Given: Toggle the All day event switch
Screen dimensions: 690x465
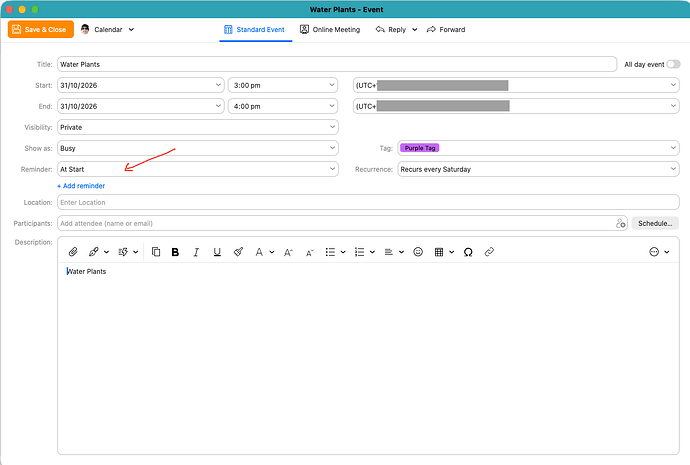Looking at the screenshot, I should pyautogui.click(x=673, y=64).
